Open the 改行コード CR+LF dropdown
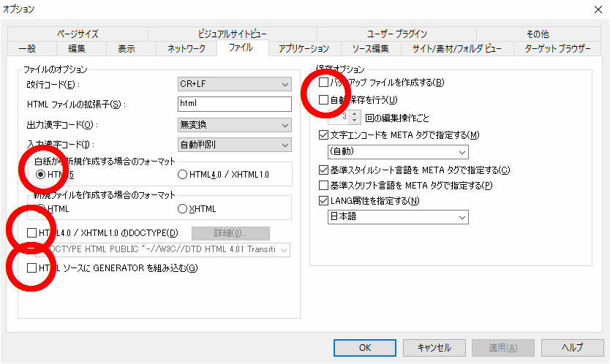Image resolution: width=610 pixels, height=364 pixels. pyautogui.click(x=234, y=85)
